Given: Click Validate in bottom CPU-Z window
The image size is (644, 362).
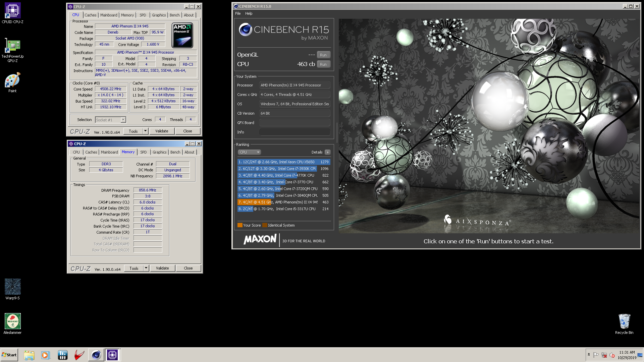Looking at the screenshot, I should coord(162,268).
